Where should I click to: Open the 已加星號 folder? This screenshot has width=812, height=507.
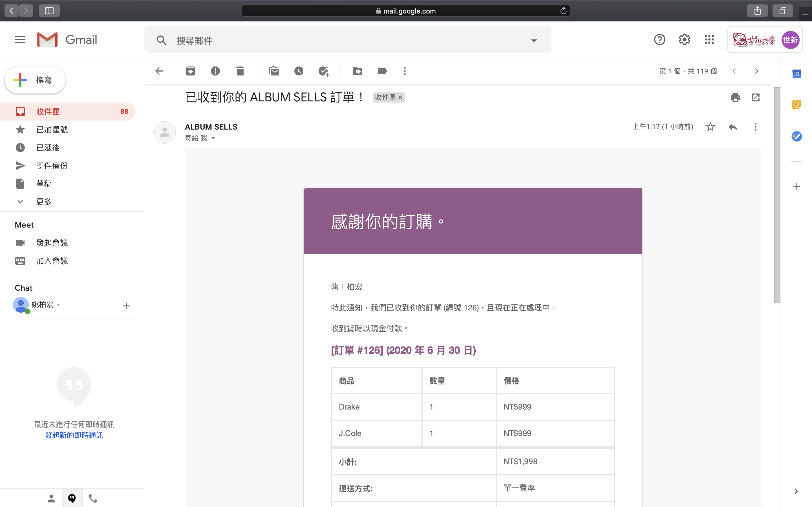point(52,130)
